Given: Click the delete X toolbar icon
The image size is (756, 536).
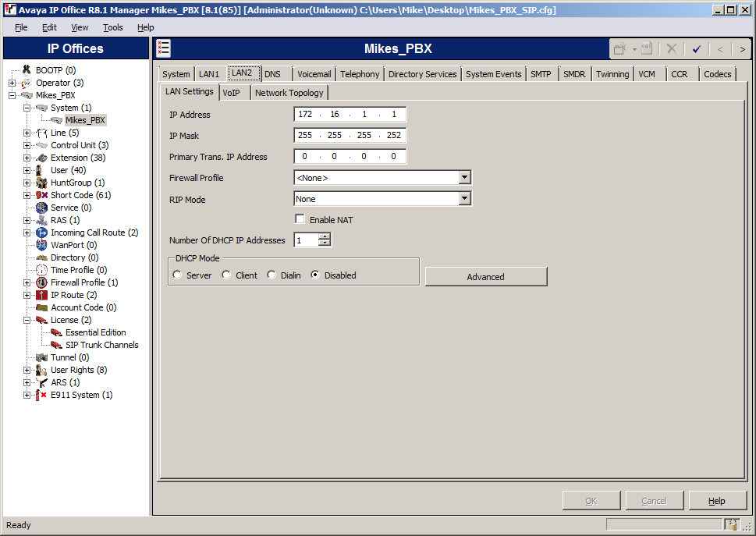Looking at the screenshot, I should (672, 48).
